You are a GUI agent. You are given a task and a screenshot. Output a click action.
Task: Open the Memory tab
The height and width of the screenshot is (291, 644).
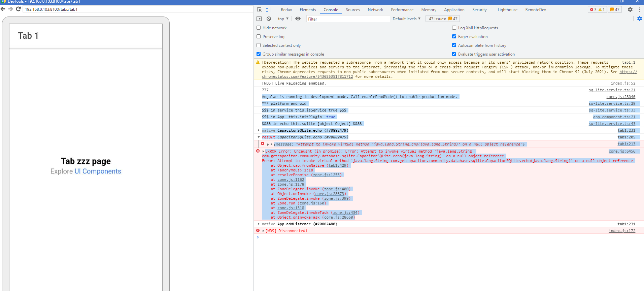429,10
